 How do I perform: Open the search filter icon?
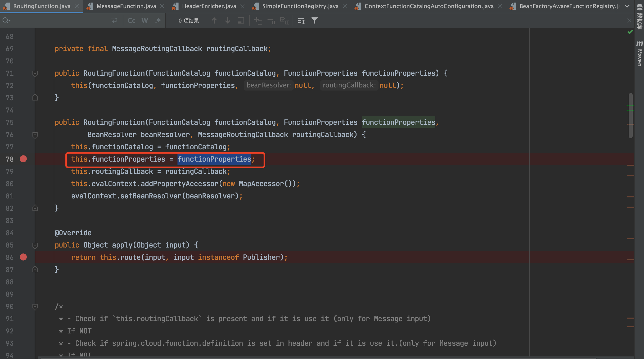(315, 20)
